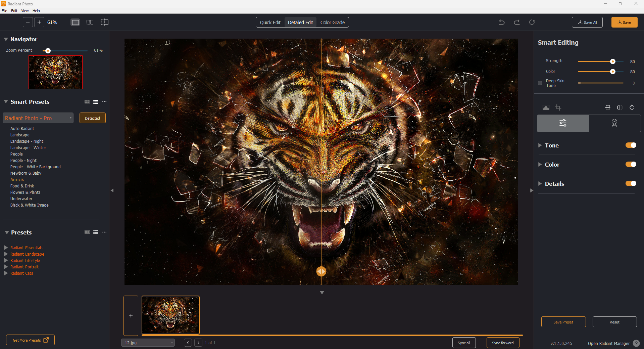Viewport: 644px width, 349px height.
Task: Enable the Deep Skin Tone checkbox
Action: pyautogui.click(x=540, y=83)
